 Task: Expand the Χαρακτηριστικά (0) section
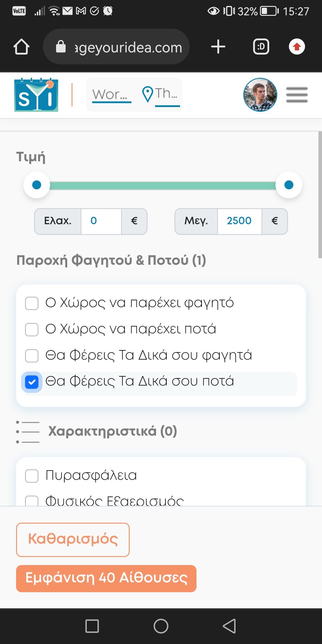(x=112, y=431)
